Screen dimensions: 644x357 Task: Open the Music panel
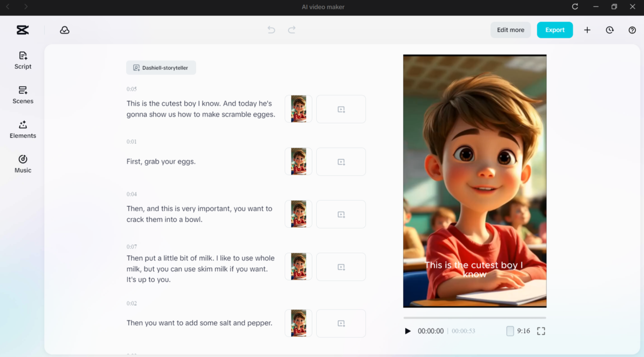pos(23,164)
